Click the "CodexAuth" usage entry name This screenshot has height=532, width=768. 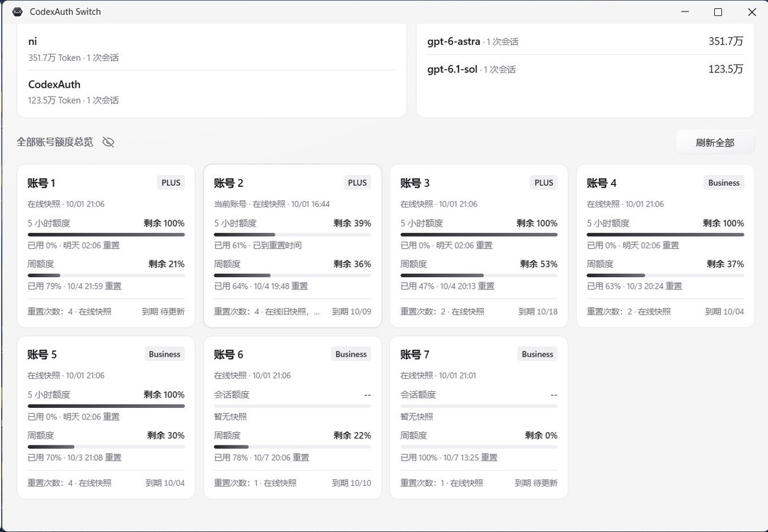[54, 85]
